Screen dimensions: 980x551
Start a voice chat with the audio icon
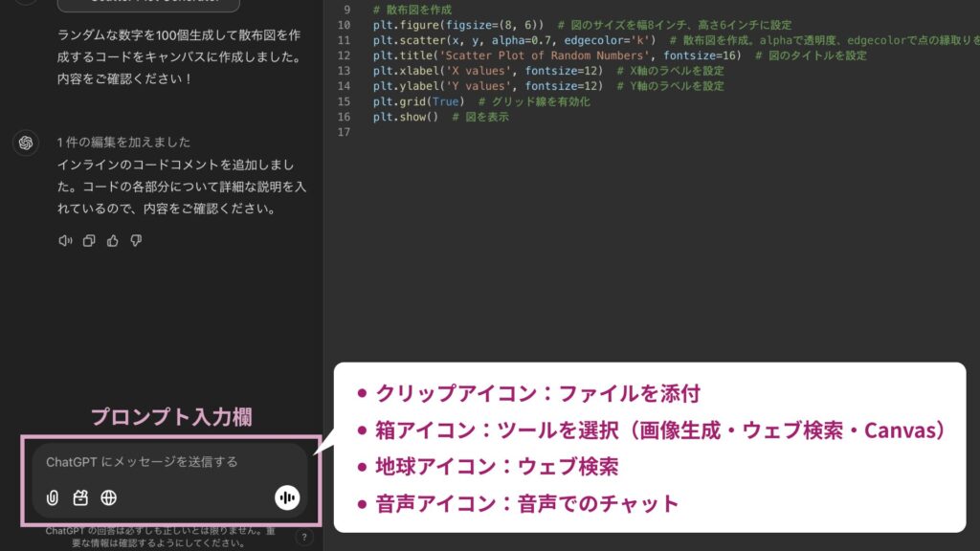(x=285, y=496)
